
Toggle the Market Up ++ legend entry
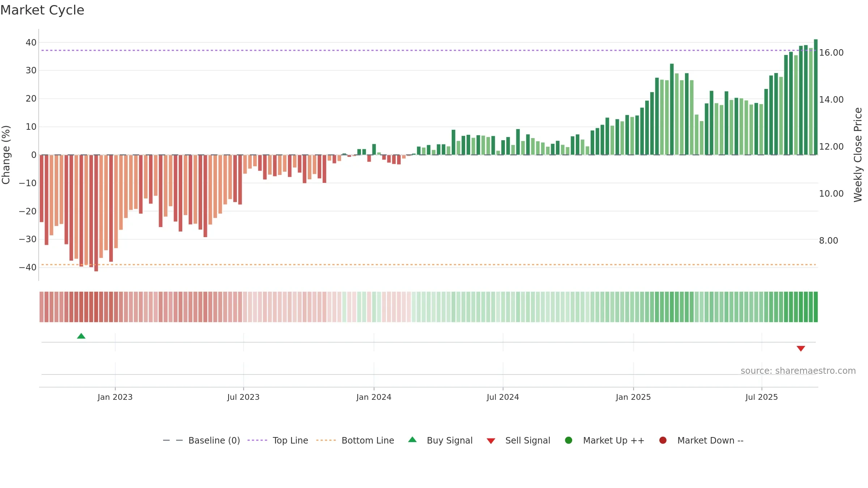click(x=604, y=440)
